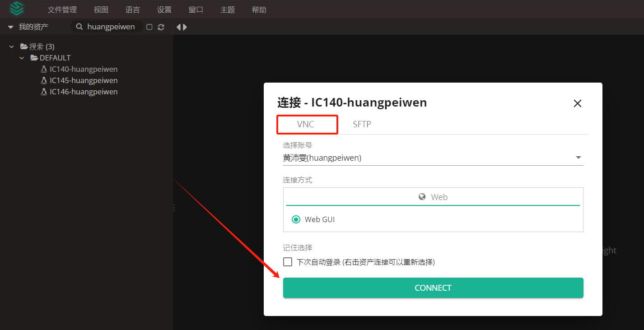This screenshot has height=330, width=644.
Task: Select the Web GUI radio button
Action: [x=296, y=219]
